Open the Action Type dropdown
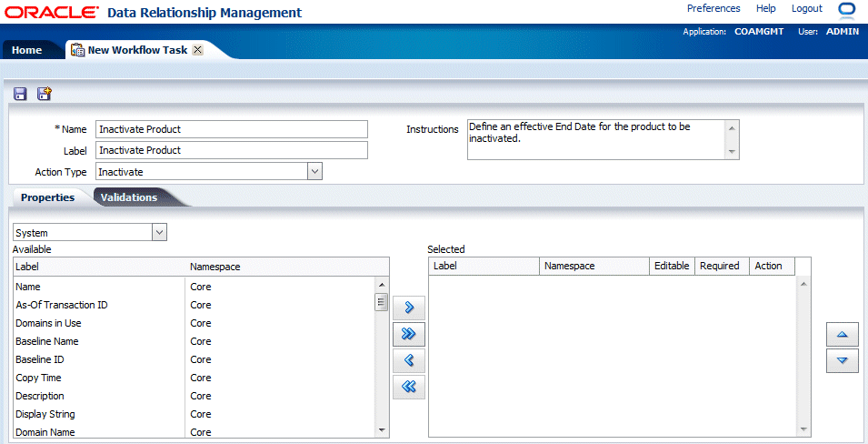868x444 pixels. pos(314,171)
